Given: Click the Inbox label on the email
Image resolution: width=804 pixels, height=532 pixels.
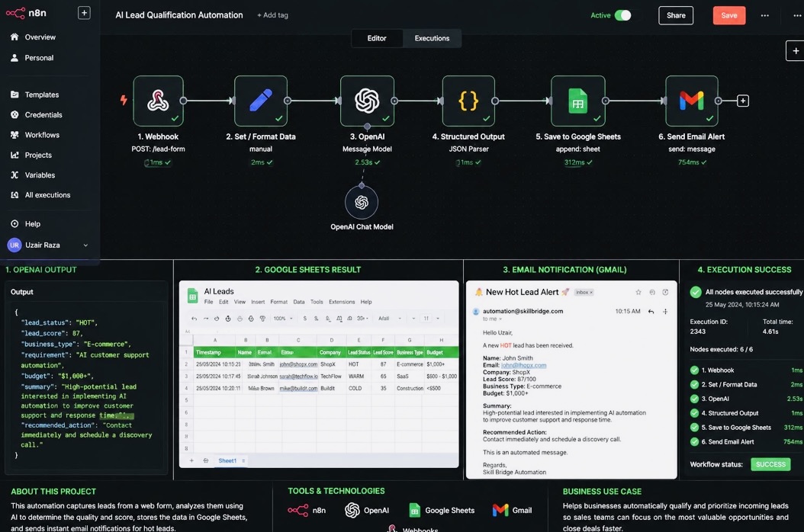Looking at the screenshot, I should pyautogui.click(x=584, y=292).
